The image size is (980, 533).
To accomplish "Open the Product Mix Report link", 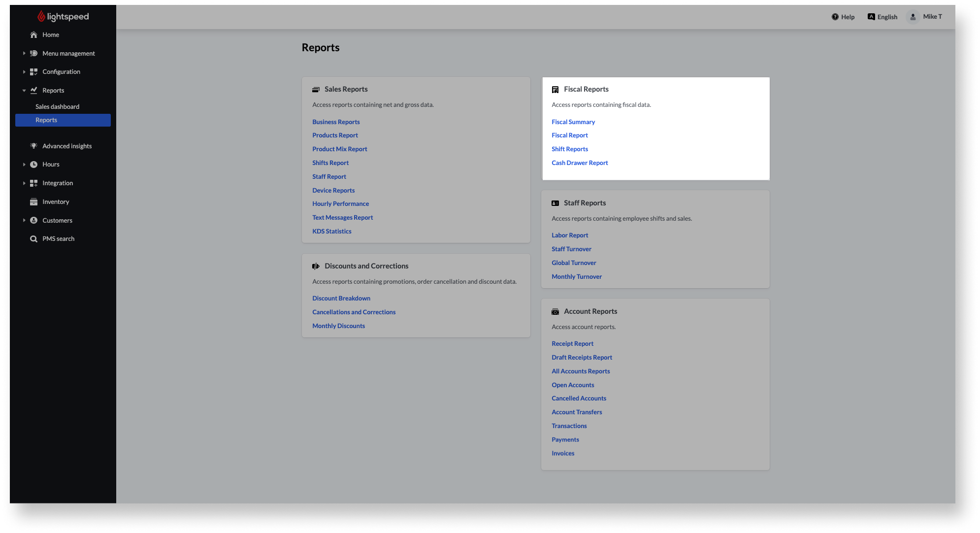I will 340,149.
